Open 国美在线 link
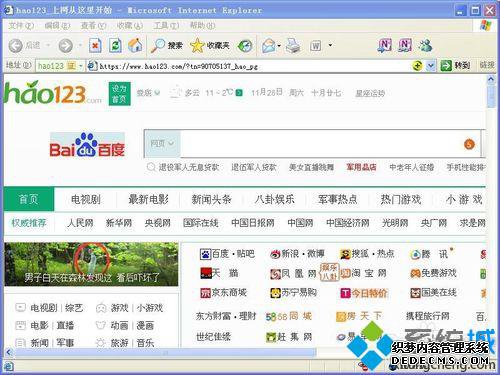The image size is (500, 375). (x=433, y=293)
